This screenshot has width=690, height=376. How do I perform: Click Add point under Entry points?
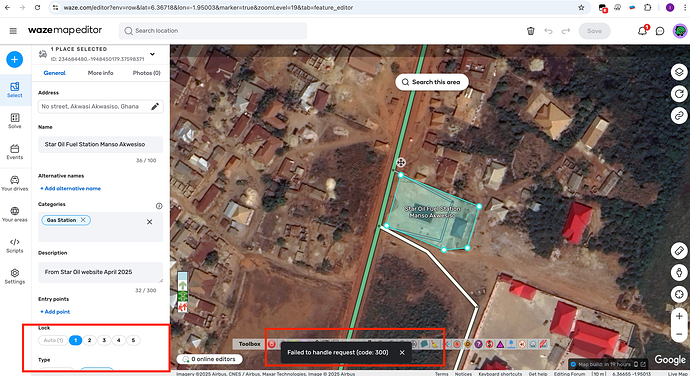pyautogui.click(x=55, y=312)
